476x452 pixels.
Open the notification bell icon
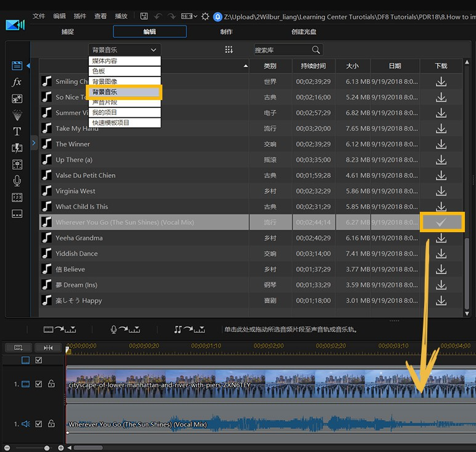click(x=218, y=17)
